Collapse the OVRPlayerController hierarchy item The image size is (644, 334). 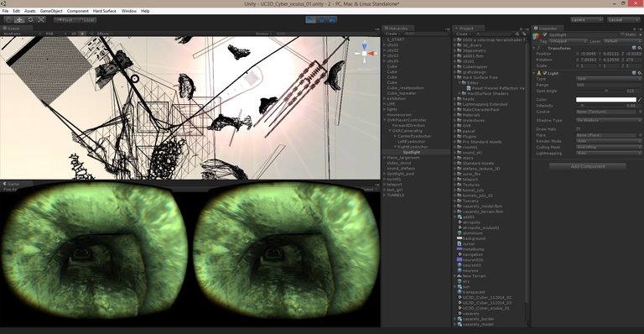385,120
